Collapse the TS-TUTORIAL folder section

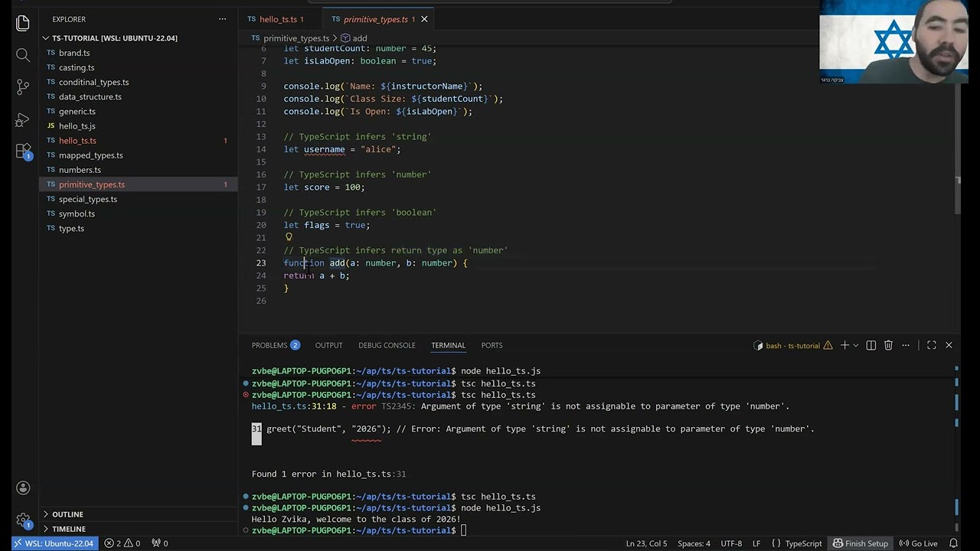coord(114,38)
